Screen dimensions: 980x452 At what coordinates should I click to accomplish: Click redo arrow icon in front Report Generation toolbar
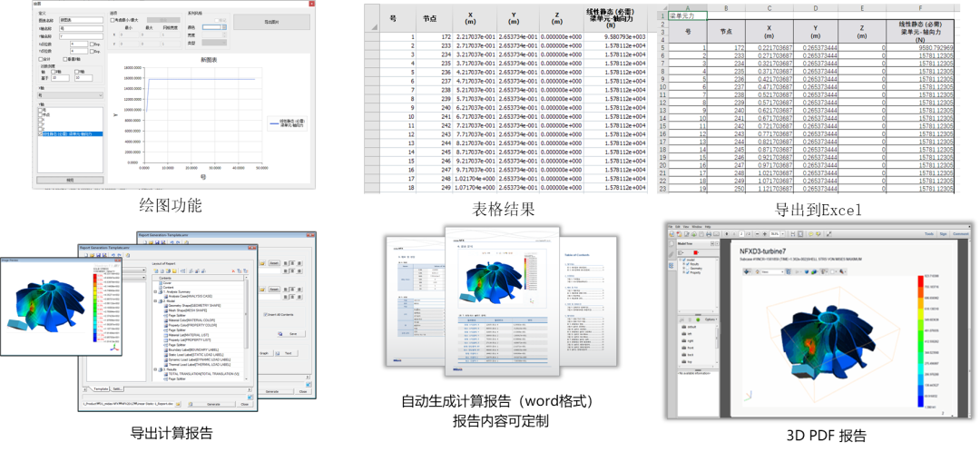[119, 255]
